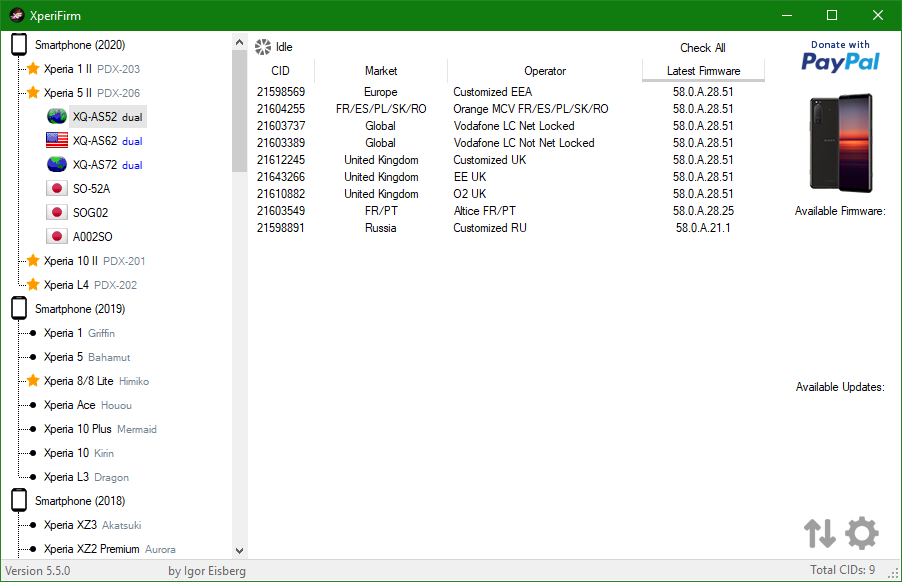
Task: Select the Customized UK row
Action: tap(507, 160)
